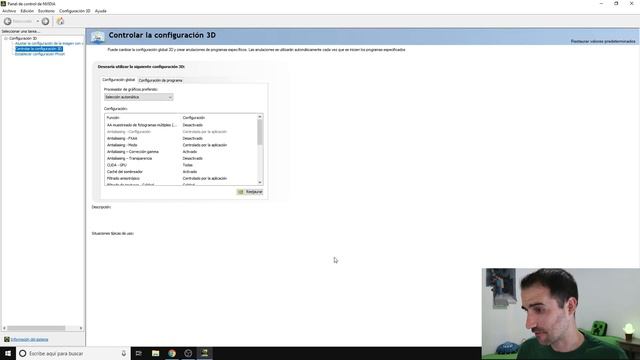The height and width of the screenshot is (360, 640).
Task: Open the Edición menu
Action: click(27, 11)
